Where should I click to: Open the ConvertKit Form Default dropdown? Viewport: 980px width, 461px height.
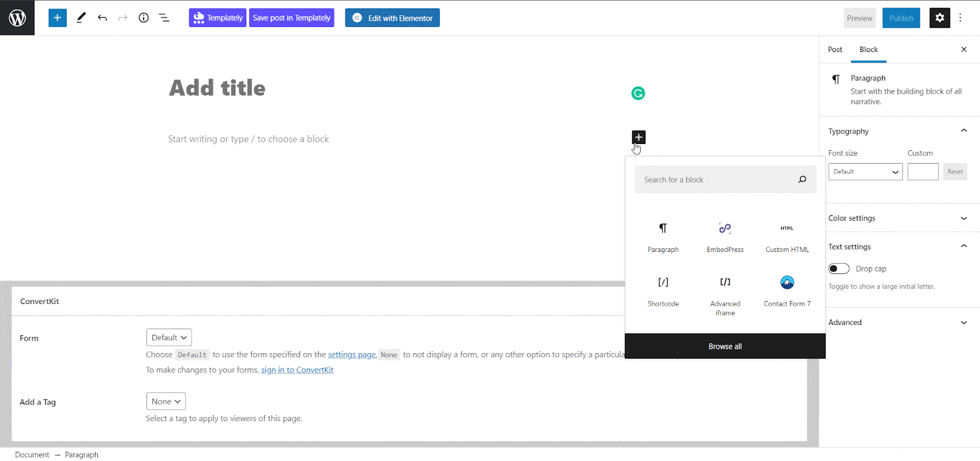tap(169, 338)
